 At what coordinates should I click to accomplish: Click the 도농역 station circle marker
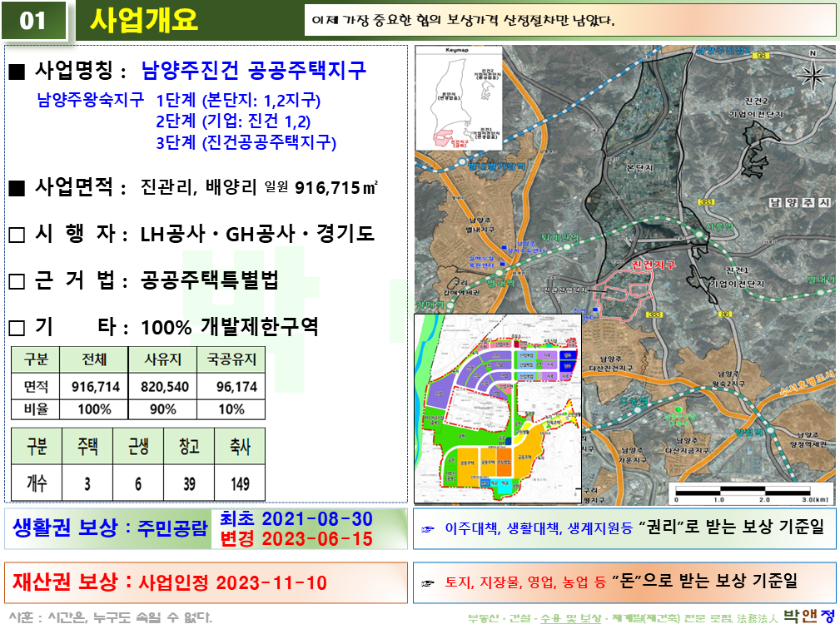coord(637,410)
